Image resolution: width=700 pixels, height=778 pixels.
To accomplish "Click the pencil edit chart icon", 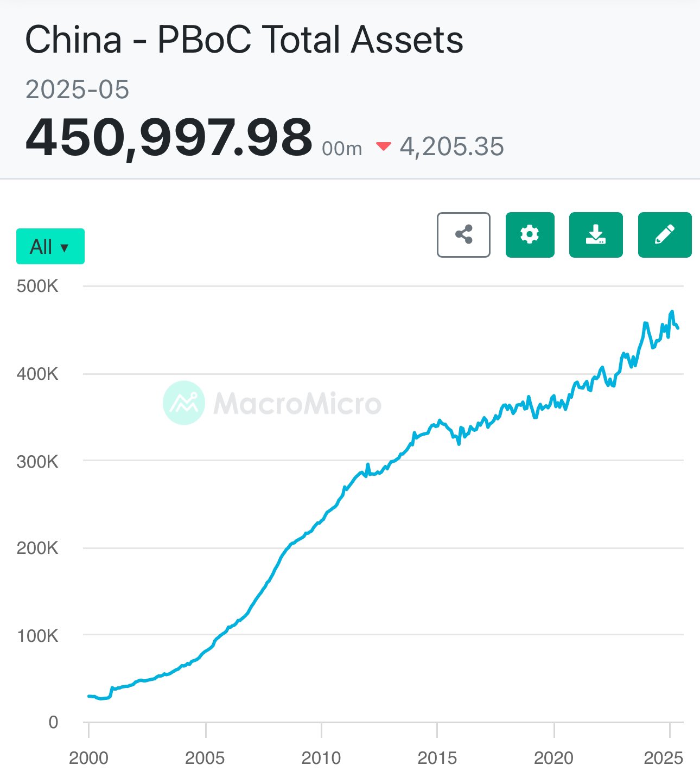I will 665,235.
